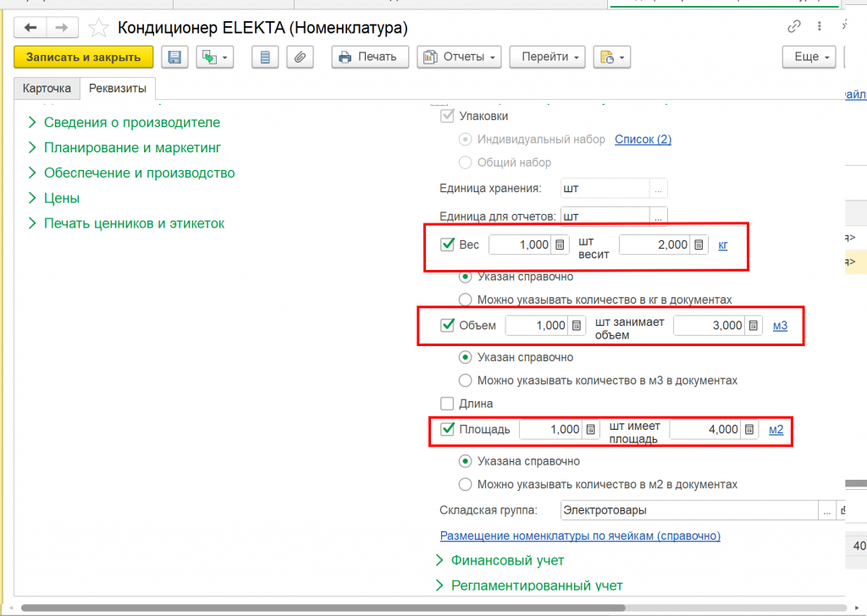Copy link using the chain icon
Screen dimensions: 867x616
click(794, 26)
